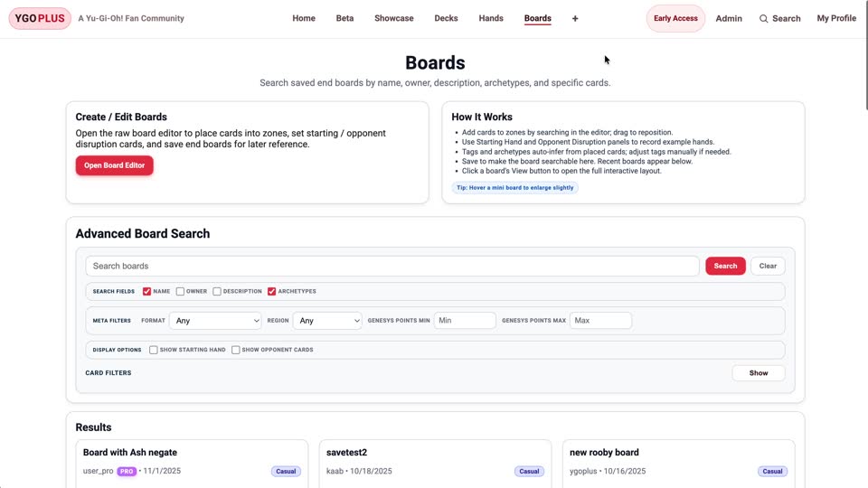Enable Show Opponent Cards option

pos(236,350)
